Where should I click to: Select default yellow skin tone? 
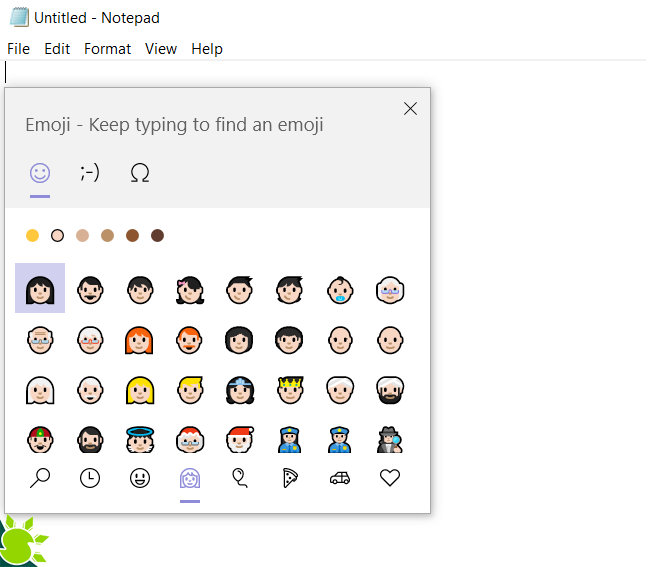coord(32,235)
